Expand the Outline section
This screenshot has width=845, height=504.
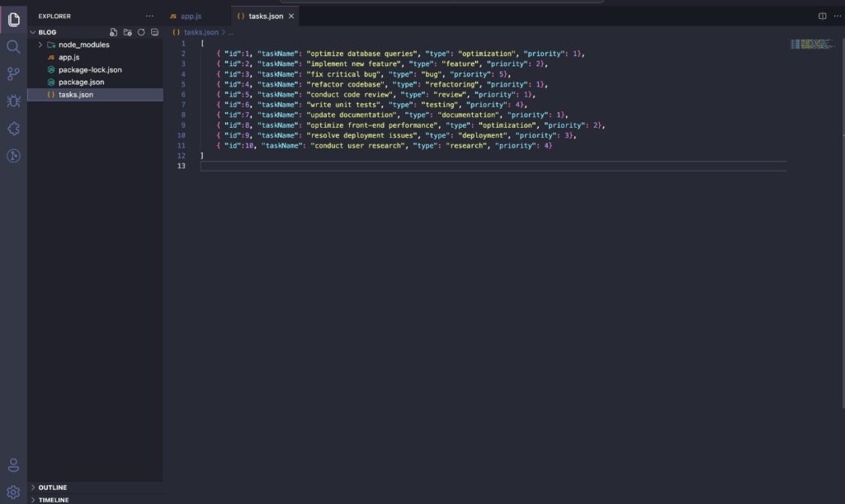point(52,488)
